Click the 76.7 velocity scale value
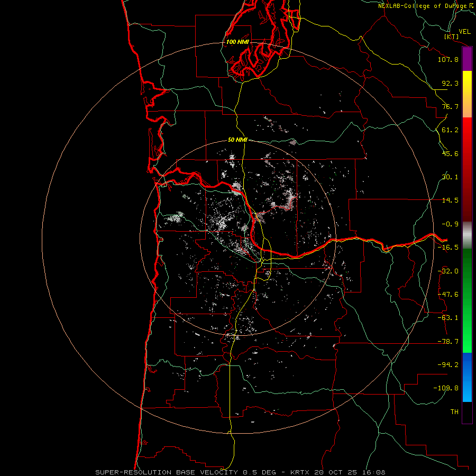Image resolution: width=476 pixels, height=476 pixels. pos(450,106)
